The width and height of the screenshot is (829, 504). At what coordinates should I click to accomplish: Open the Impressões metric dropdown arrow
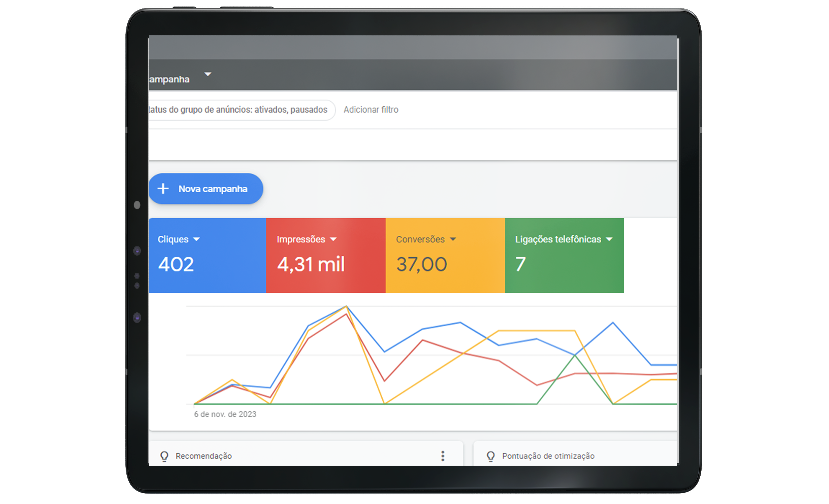pos(333,239)
